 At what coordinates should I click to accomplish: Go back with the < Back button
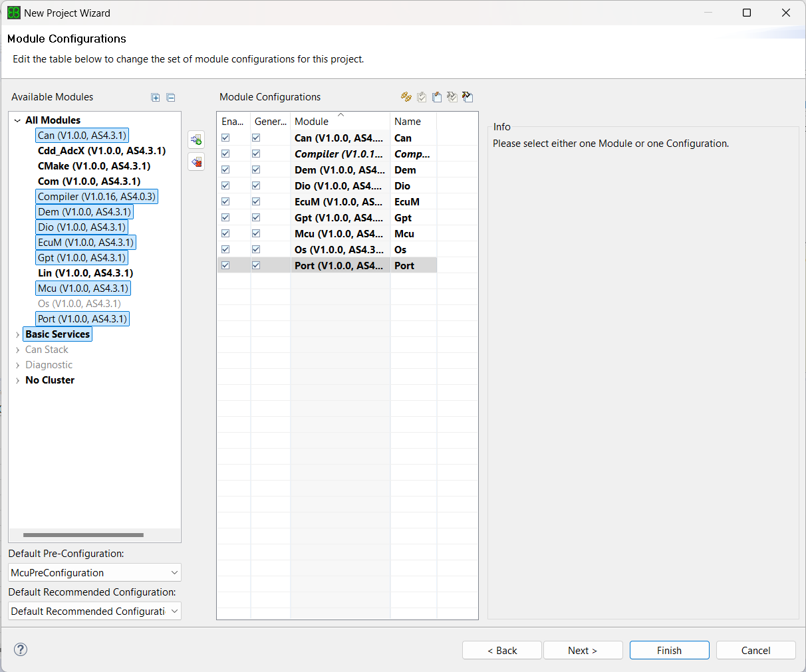coord(502,650)
